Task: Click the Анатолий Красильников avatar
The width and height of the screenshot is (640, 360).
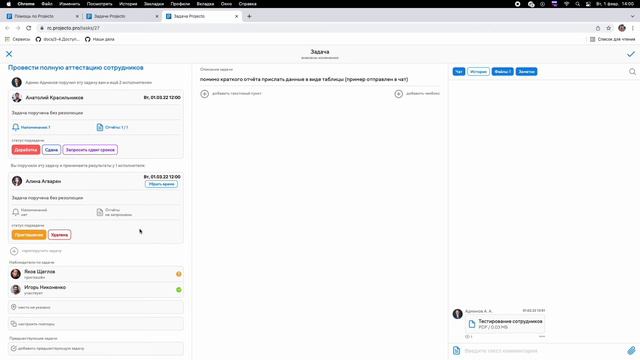Action: coord(17,98)
